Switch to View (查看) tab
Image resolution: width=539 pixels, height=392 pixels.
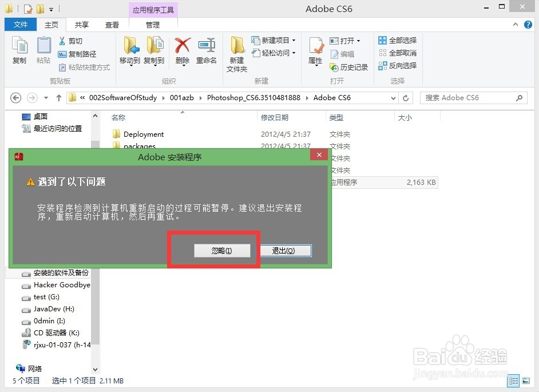(x=112, y=25)
